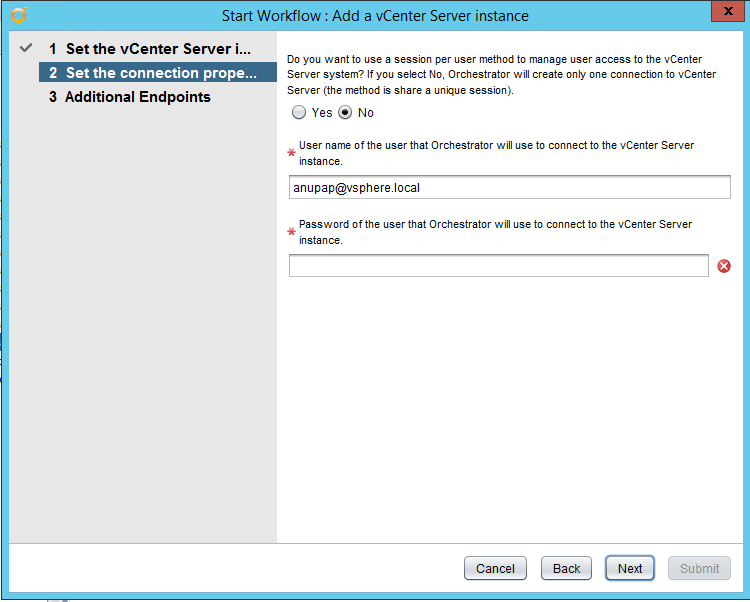The image size is (750, 602).
Task: Click the red error icon beside password field
Action: tap(724, 266)
